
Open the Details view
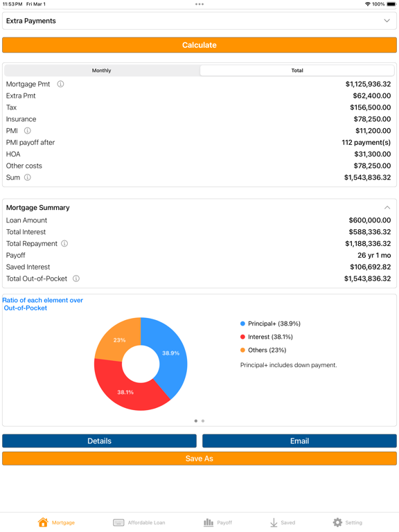coord(100,441)
